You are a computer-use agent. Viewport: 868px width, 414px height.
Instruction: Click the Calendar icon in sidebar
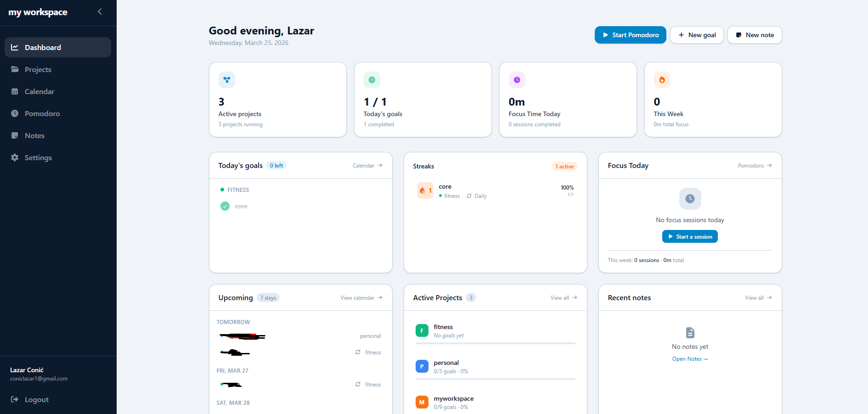tap(15, 91)
